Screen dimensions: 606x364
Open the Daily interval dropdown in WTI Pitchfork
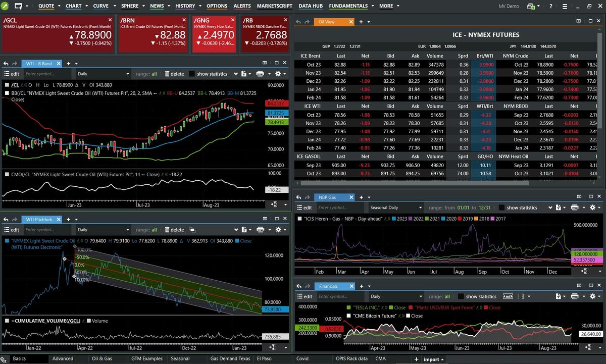tap(103, 230)
